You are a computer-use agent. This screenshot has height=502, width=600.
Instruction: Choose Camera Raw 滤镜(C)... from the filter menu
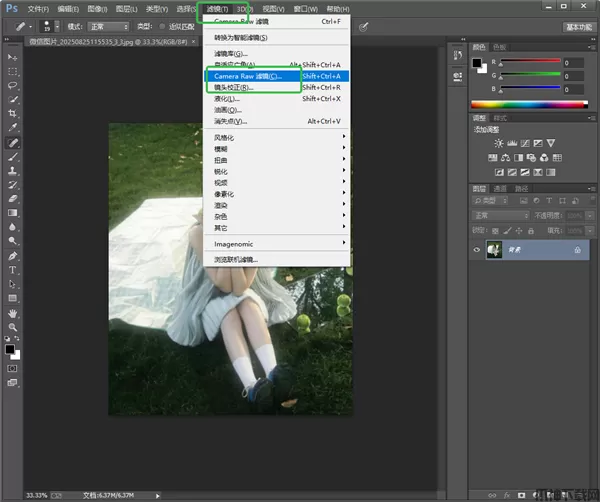click(248, 75)
